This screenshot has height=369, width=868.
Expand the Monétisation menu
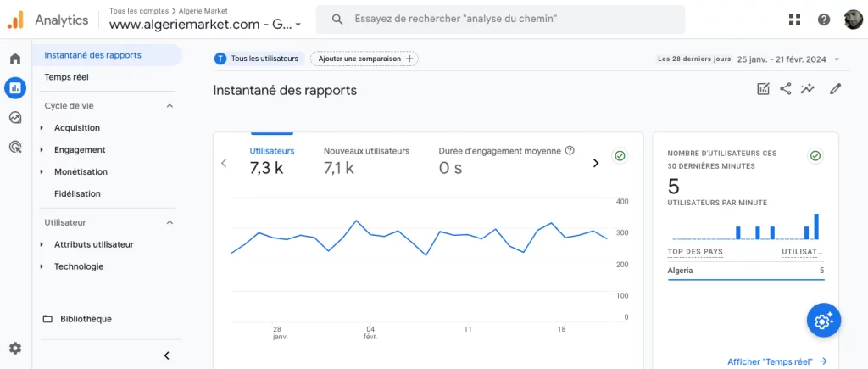point(42,172)
